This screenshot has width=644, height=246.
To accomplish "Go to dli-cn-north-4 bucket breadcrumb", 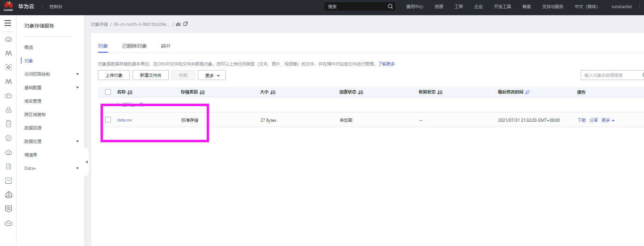I will (141, 24).
